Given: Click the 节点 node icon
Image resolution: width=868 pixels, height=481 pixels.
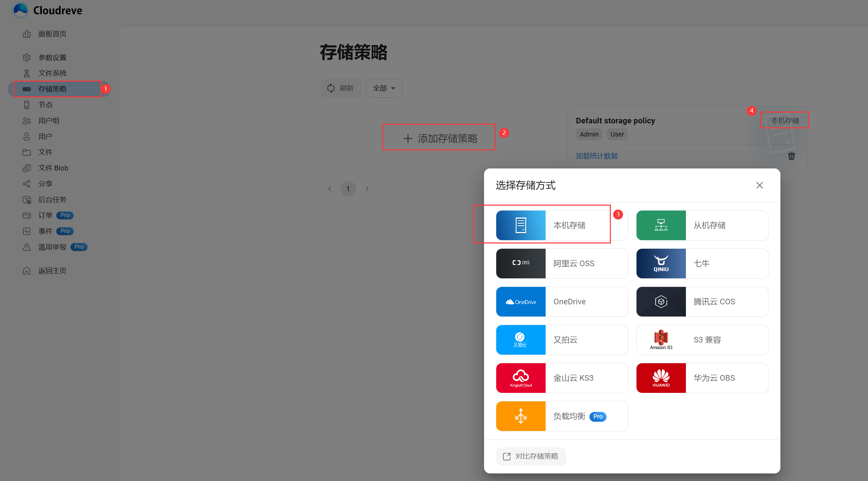Looking at the screenshot, I should 27,105.
